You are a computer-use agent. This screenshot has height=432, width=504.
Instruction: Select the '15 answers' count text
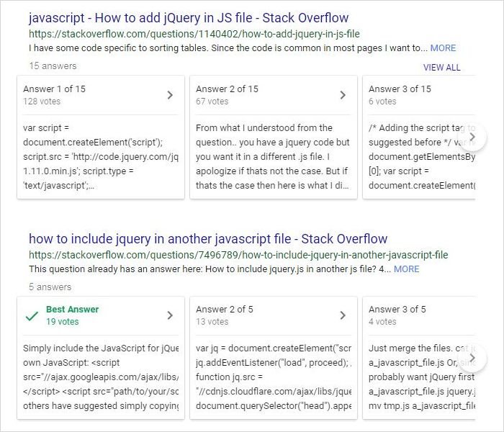[x=53, y=66]
